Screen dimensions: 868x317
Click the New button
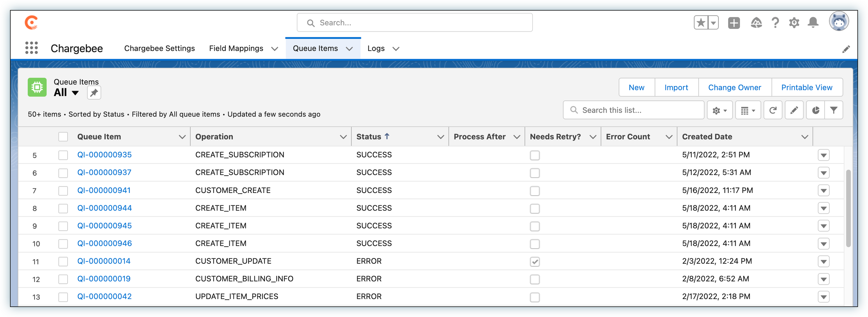(x=636, y=88)
